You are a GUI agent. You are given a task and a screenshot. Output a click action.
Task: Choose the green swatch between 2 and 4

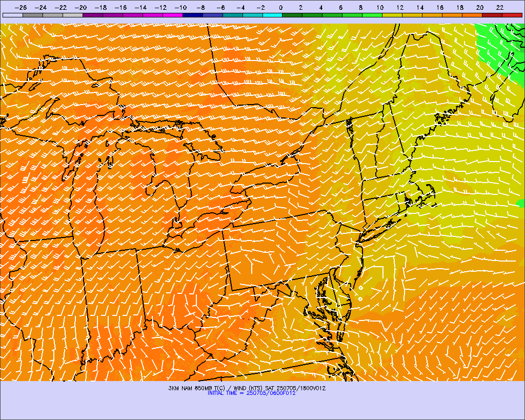click(312, 15)
